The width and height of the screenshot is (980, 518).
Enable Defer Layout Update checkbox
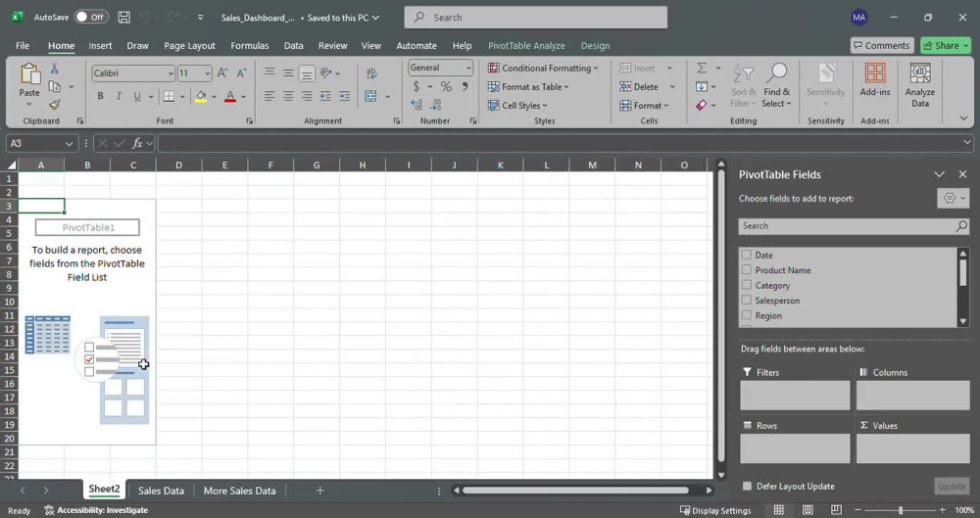tap(747, 486)
